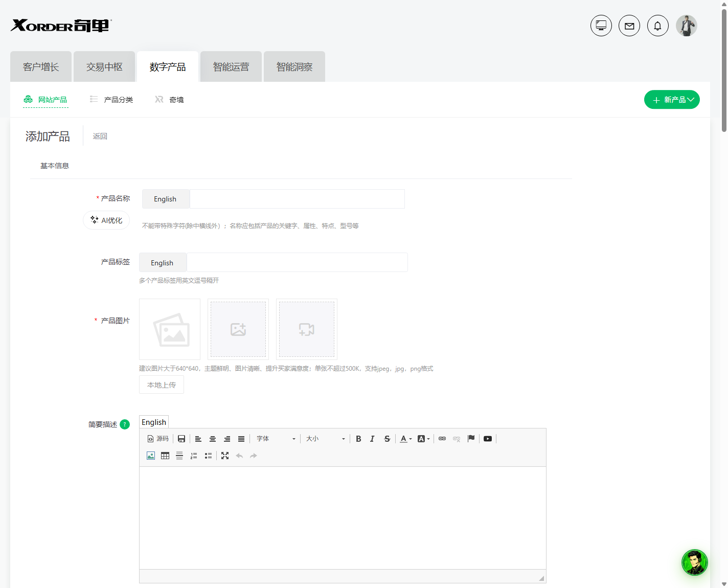
Task: Open the notification bell
Action: (658, 26)
